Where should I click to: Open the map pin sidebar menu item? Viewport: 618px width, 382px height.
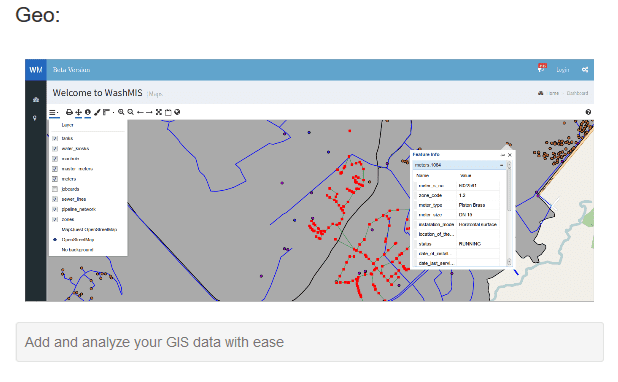point(35,118)
